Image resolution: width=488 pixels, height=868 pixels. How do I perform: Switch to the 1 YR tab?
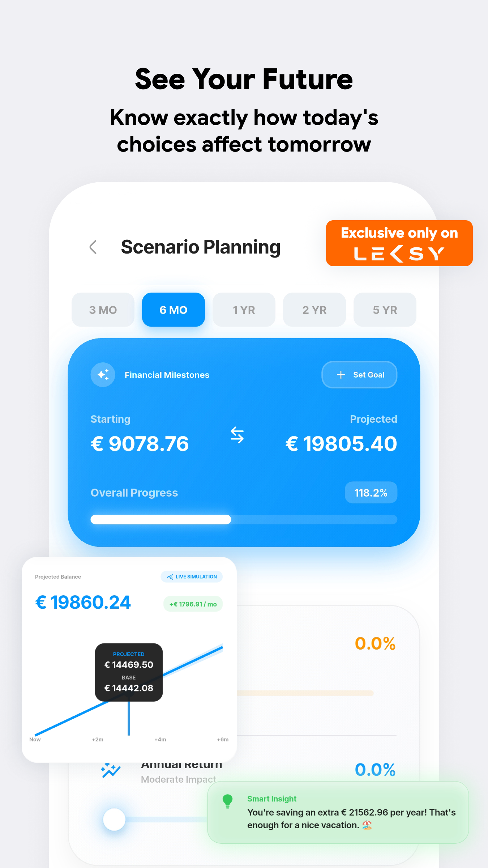click(x=244, y=310)
